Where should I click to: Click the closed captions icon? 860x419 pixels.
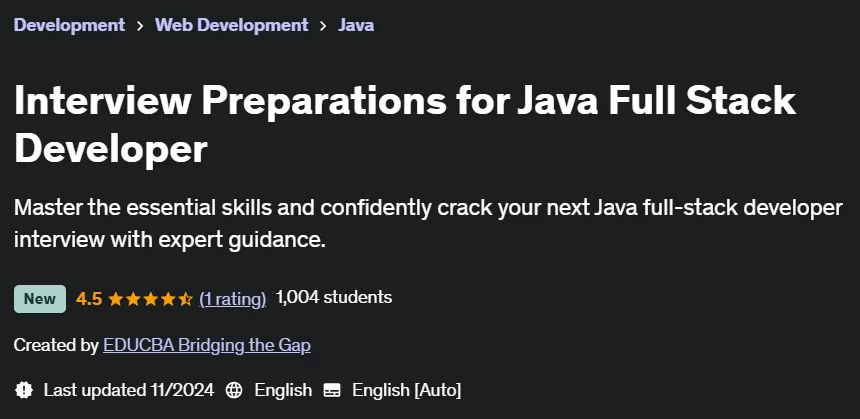[332, 390]
